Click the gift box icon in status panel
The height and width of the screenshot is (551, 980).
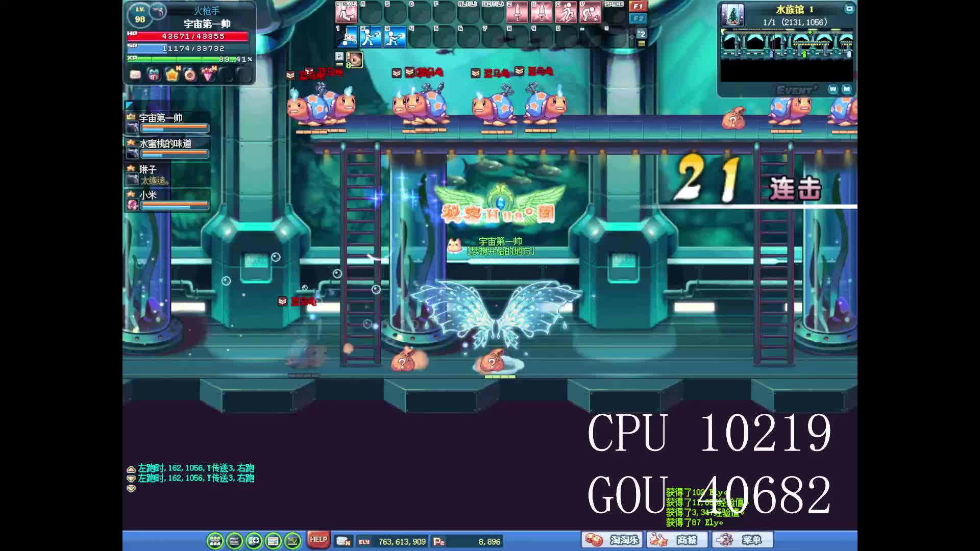coord(153,75)
